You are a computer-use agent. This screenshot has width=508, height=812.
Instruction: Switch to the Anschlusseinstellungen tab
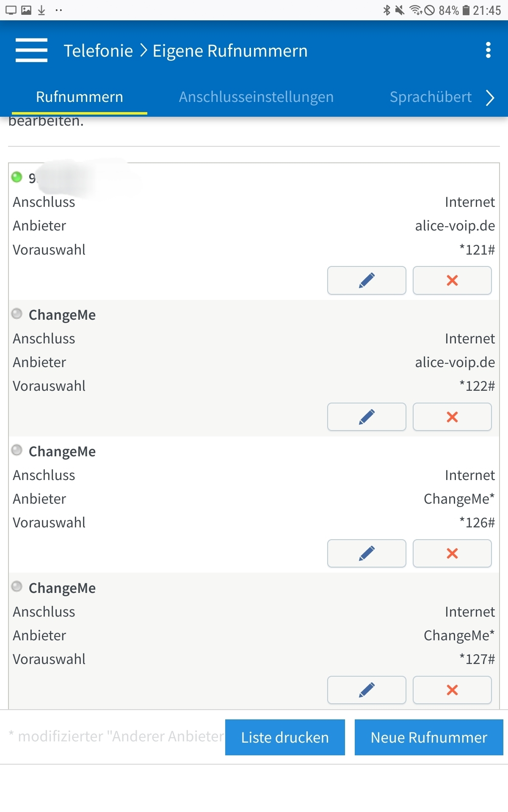(256, 97)
